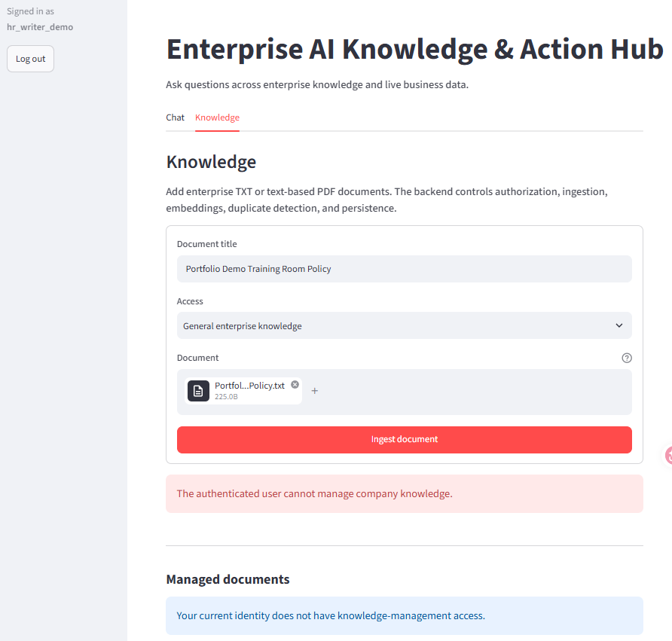672x641 pixels.
Task: Click the Access dropdown chevron arrow
Action: (x=619, y=325)
